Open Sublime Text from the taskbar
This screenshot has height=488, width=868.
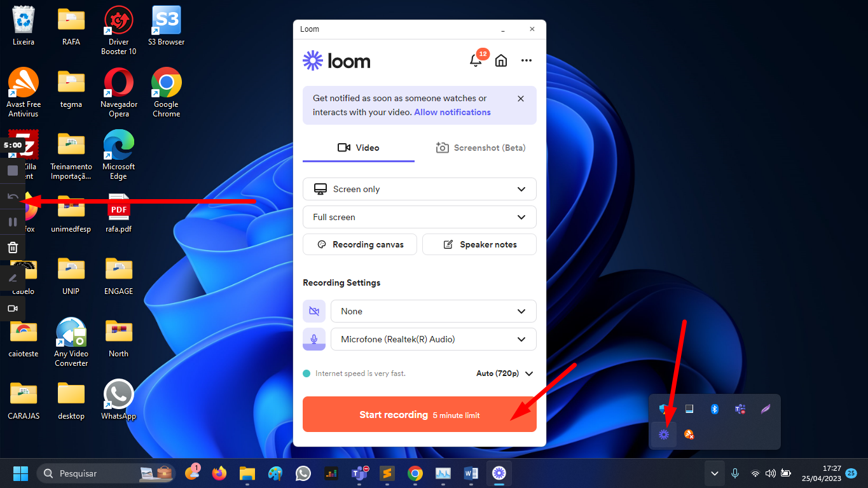[387, 473]
